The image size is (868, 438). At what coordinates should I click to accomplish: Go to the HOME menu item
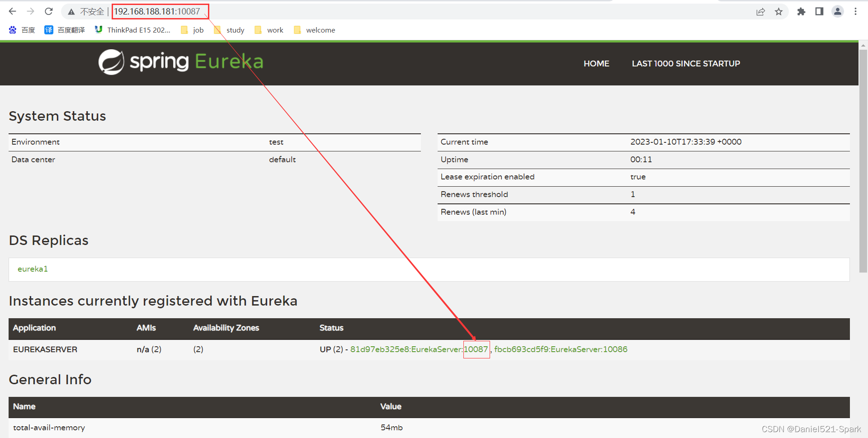click(x=596, y=64)
